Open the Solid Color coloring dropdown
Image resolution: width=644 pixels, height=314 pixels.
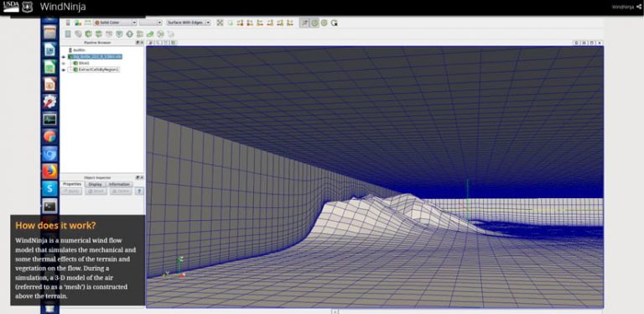pos(115,23)
